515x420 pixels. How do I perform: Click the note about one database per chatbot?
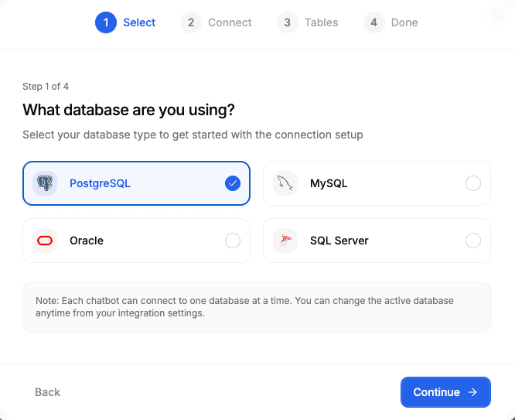244,307
